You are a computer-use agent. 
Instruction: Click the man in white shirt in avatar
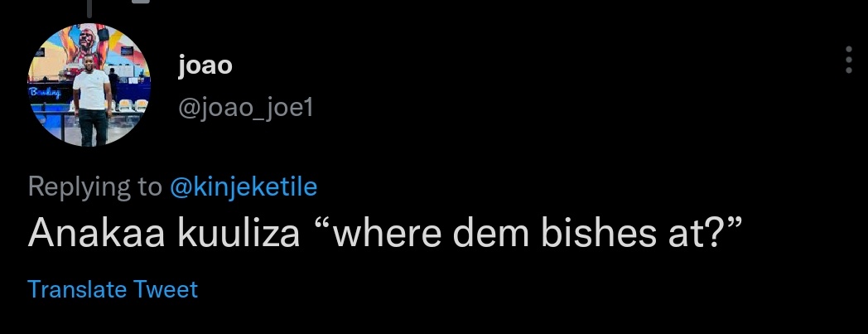point(92,99)
